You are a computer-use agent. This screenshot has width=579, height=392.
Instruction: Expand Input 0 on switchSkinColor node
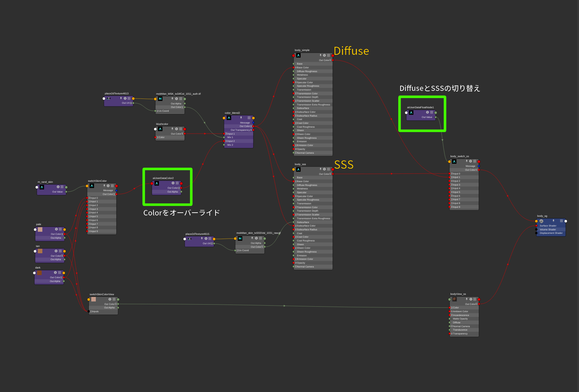(x=89, y=198)
